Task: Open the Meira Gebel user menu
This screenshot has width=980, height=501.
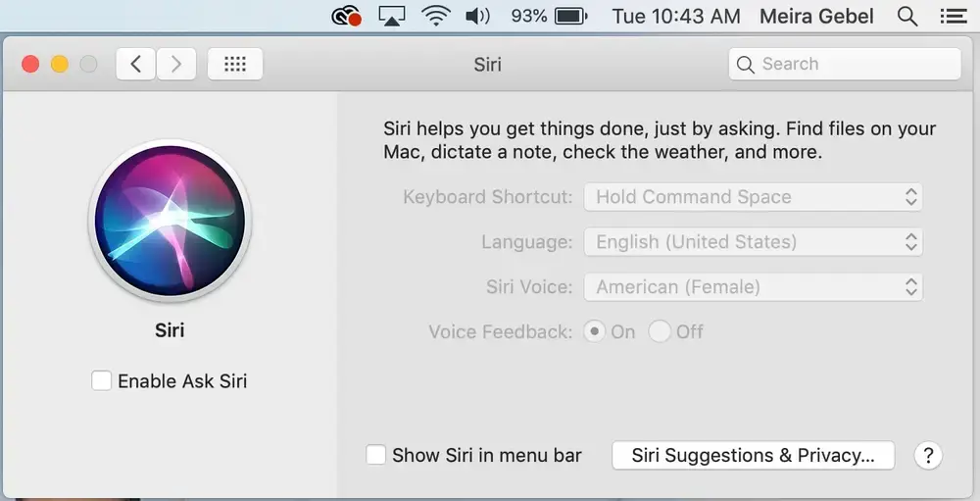Action: 816,16
